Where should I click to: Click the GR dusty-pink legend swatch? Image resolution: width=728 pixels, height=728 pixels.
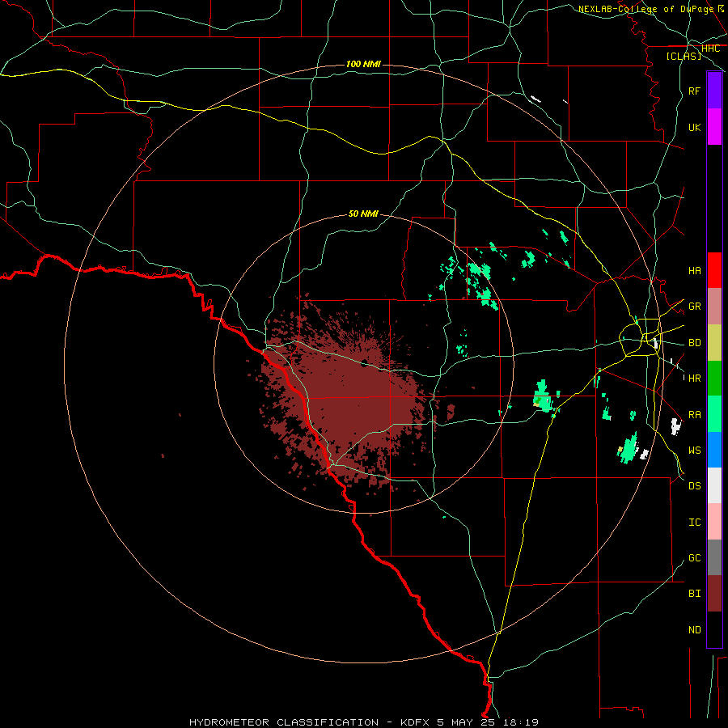[x=714, y=307]
